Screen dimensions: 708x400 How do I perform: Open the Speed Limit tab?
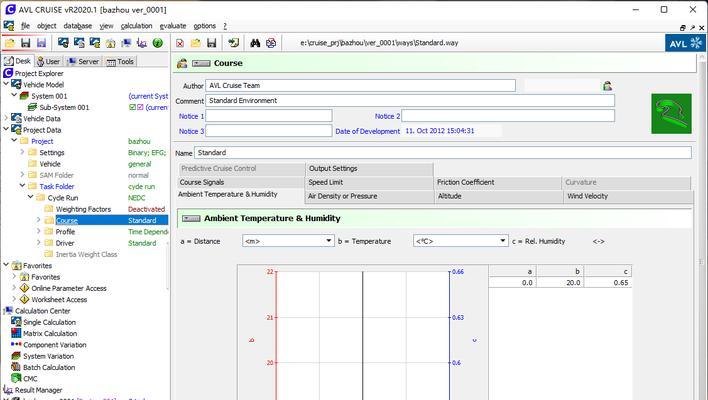[x=369, y=182]
